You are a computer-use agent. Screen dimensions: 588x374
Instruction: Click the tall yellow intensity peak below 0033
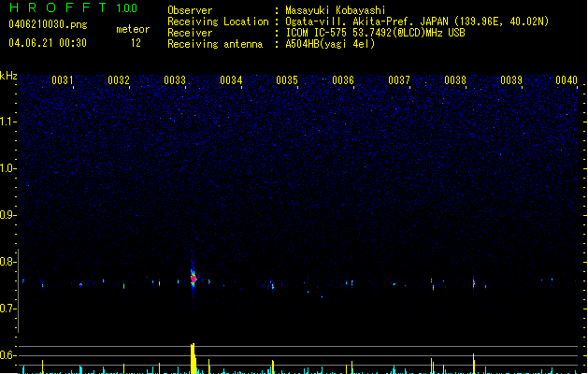[x=194, y=359]
